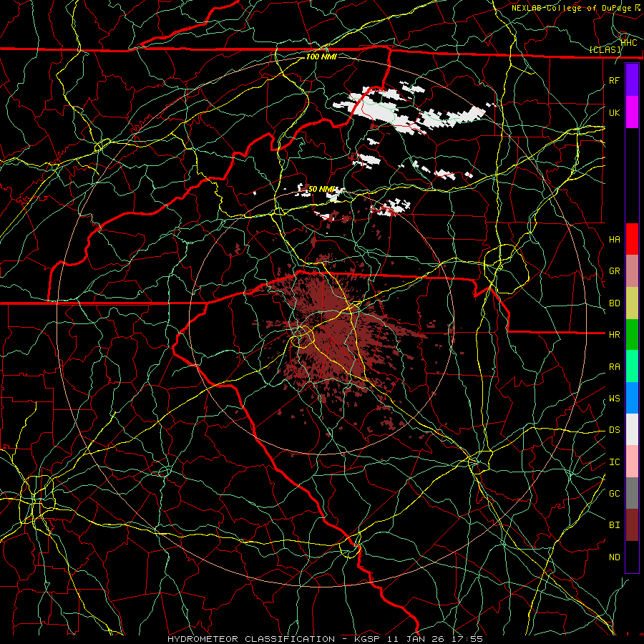This screenshot has height=644, width=644.
Task: Click the 50 NMI range ring label
Action: pyautogui.click(x=321, y=189)
